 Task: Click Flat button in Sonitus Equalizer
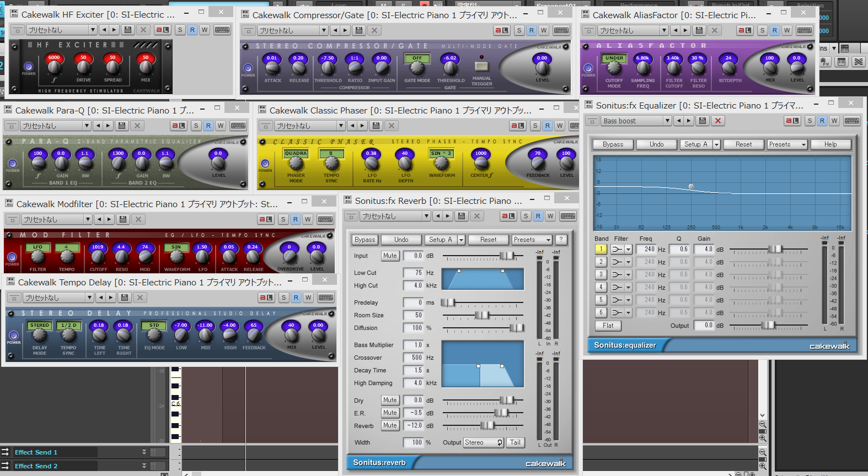[608, 326]
